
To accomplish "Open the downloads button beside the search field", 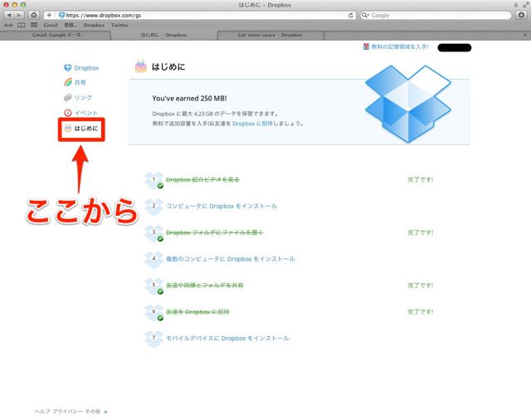I will [522, 15].
